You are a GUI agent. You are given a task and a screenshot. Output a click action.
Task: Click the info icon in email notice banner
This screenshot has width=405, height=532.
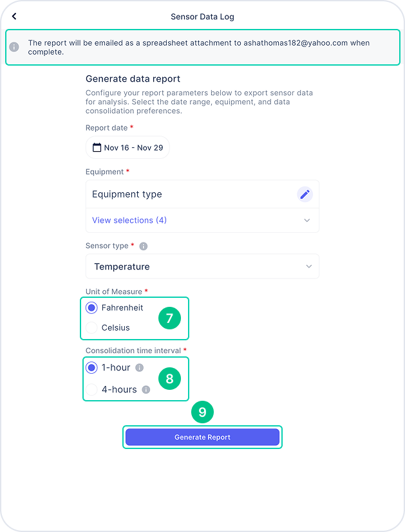point(14,47)
